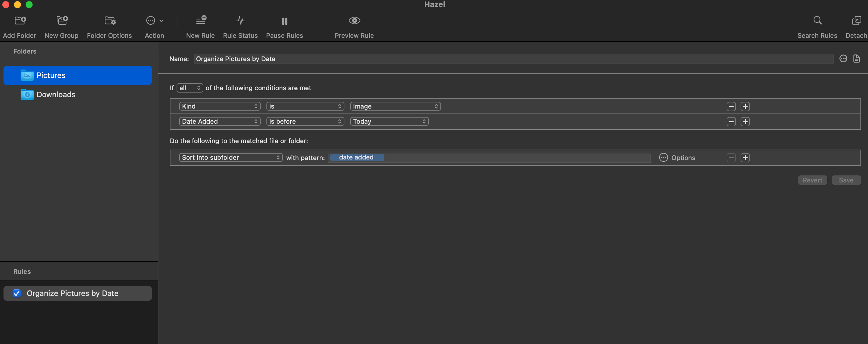The height and width of the screenshot is (344, 868).
Task: Add condition after Date Added row
Action: click(745, 122)
